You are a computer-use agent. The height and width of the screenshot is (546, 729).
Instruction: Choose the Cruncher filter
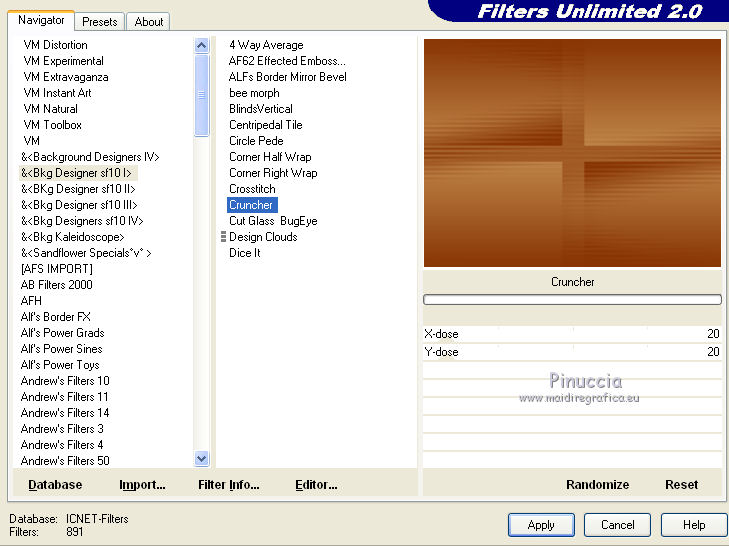(251, 205)
